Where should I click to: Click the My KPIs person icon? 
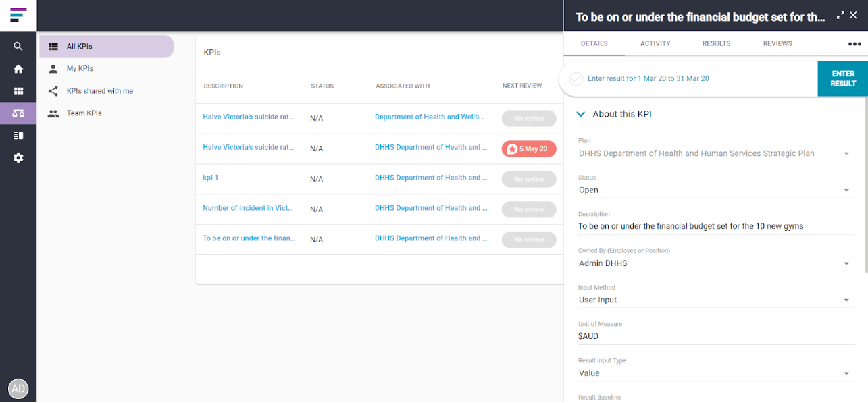click(x=53, y=69)
